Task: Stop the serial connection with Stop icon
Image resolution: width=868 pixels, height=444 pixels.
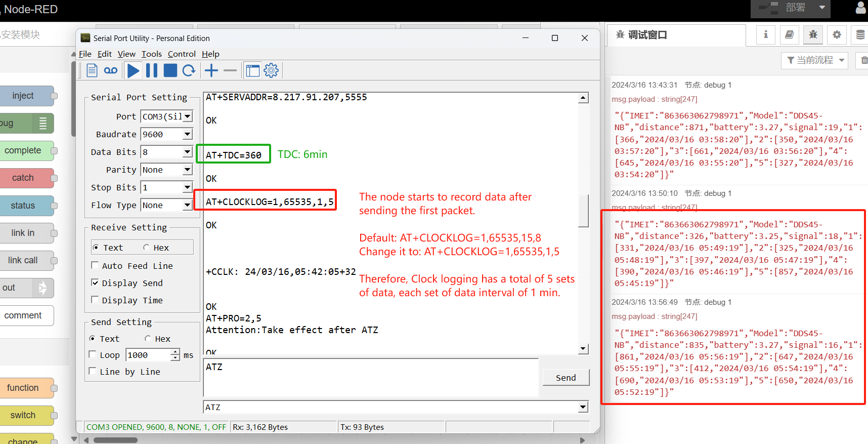Action: click(x=170, y=70)
